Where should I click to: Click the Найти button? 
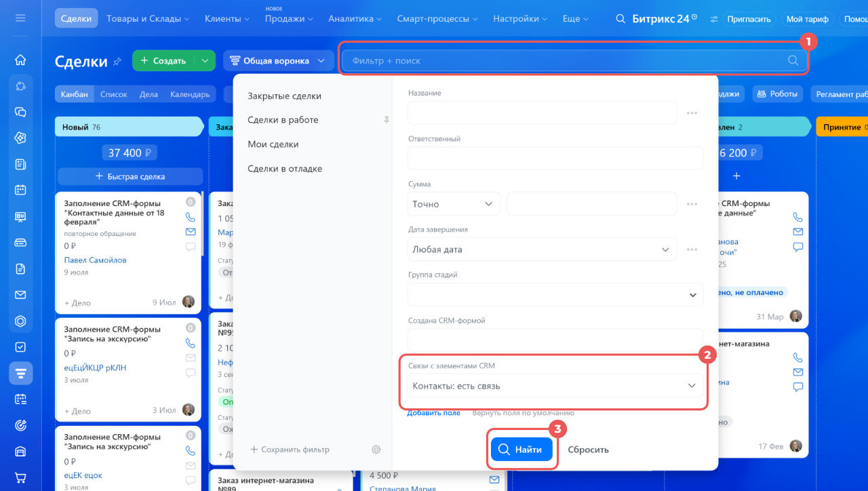coord(521,450)
